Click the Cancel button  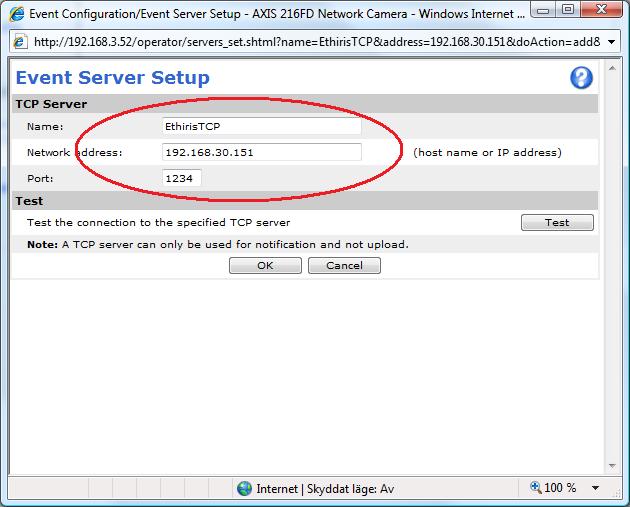[x=344, y=266]
